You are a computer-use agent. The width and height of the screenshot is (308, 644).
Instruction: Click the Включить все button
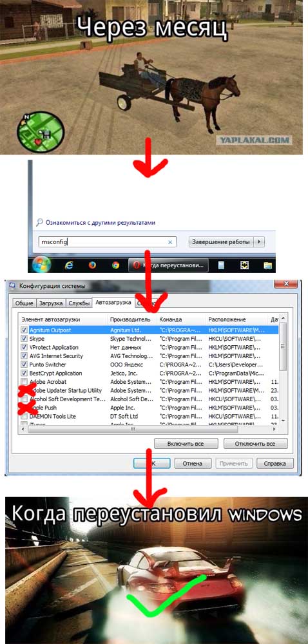click(186, 444)
